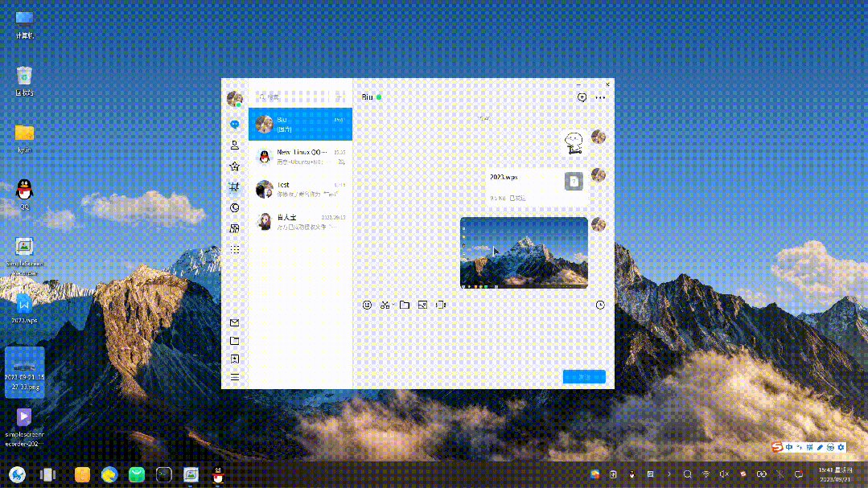Expand the screenshot options arrow beside scissors
The width and height of the screenshot is (868, 488).
(393, 306)
